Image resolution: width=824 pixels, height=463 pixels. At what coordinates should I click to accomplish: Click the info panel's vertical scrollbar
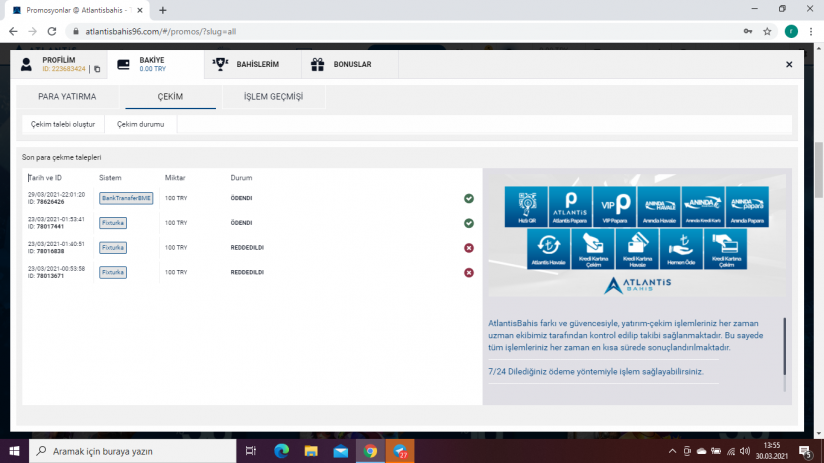click(x=785, y=347)
